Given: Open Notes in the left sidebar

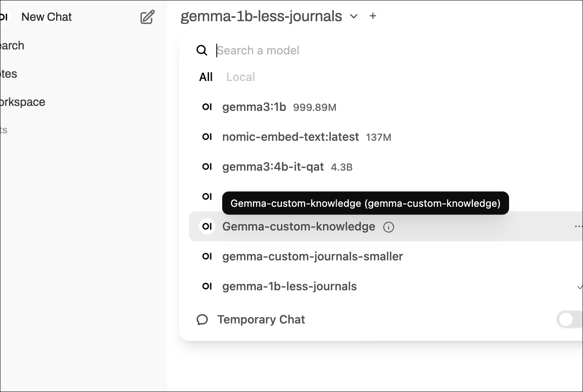Looking at the screenshot, I should point(8,74).
